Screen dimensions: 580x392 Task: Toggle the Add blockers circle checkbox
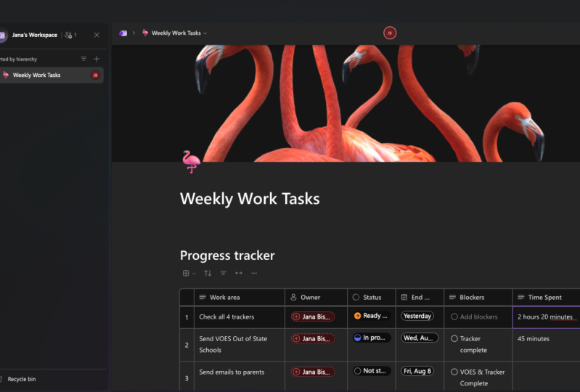tap(454, 317)
